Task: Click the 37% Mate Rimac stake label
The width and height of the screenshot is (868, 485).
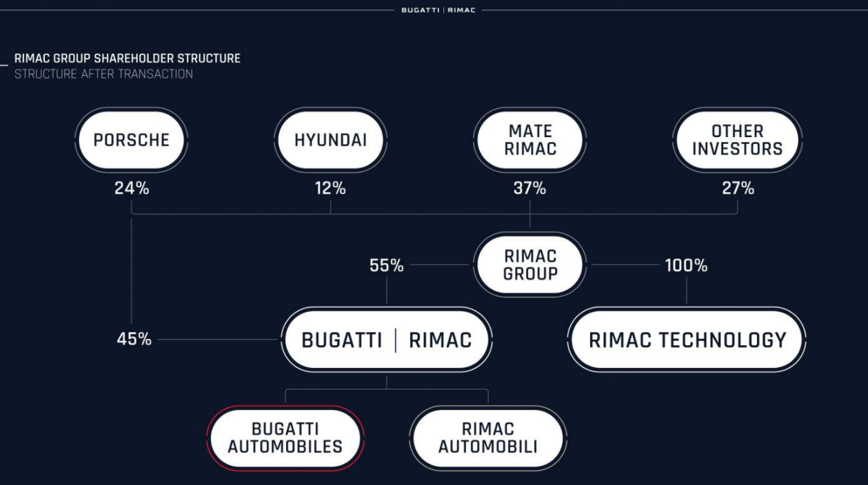Action: pyautogui.click(x=529, y=188)
